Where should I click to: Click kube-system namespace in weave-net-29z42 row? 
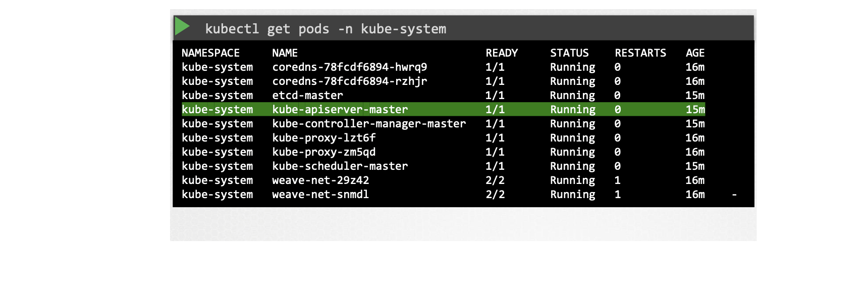pyautogui.click(x=217, y=180)
